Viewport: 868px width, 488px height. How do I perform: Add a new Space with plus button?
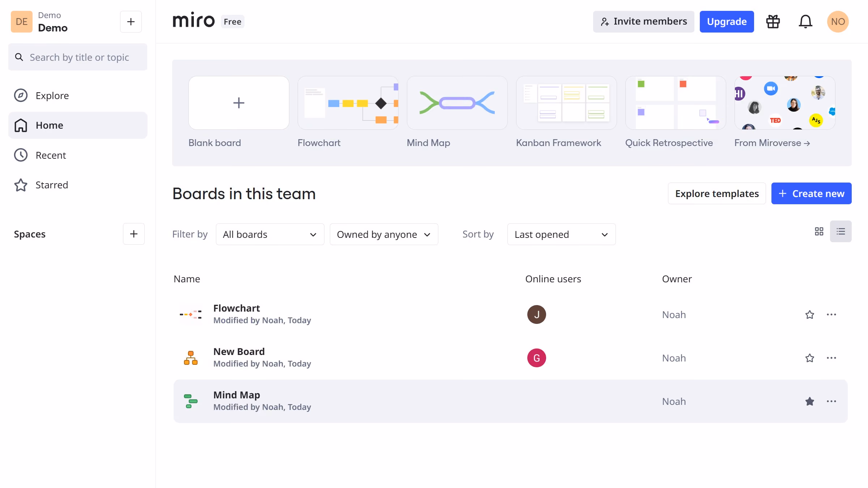[x=134, y=234]
